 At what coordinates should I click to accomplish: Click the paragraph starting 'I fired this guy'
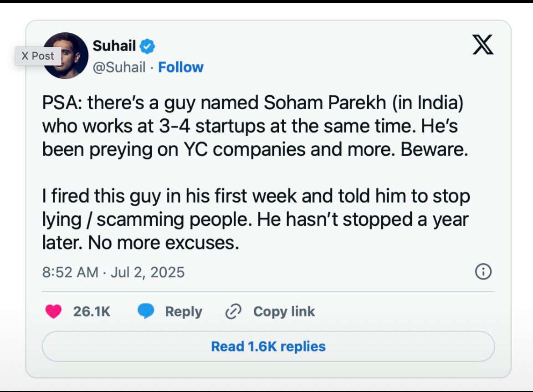point(255,220)
